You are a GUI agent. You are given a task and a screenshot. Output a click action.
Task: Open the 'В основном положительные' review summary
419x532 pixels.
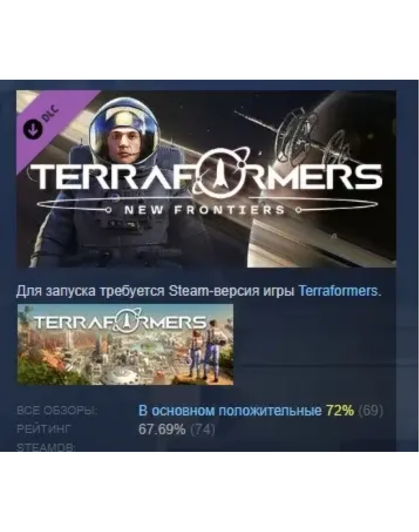[x=230, y=411]
